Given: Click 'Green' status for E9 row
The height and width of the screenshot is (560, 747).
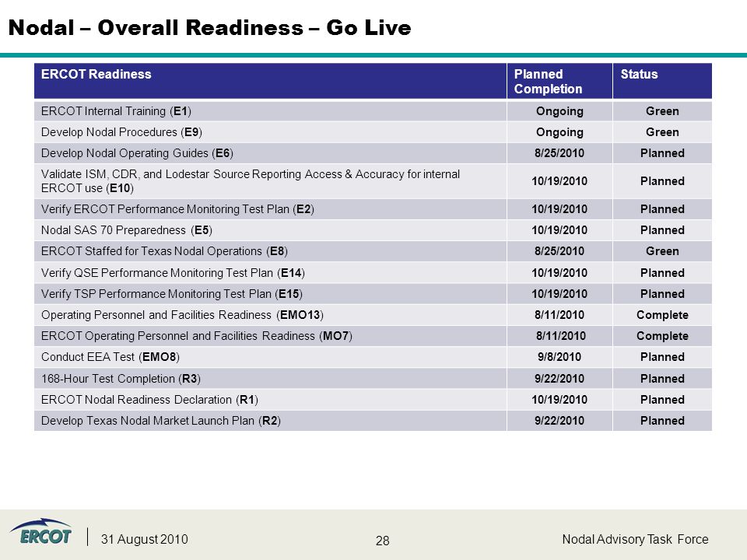Looking at the screenshot, I should coord(662,132).
